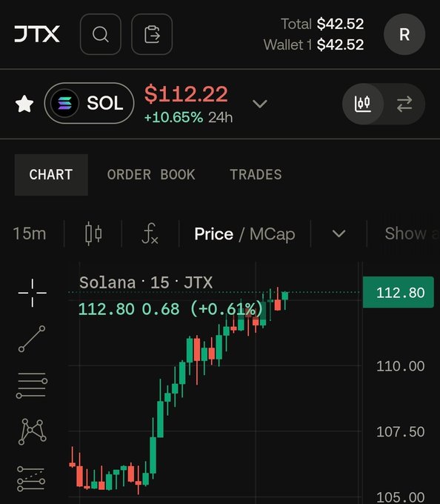Viewport: 440px width, 504px height.
Task: Switch to swap arrows view toggle
Action: pyautogui.click(x=404, y=104)
